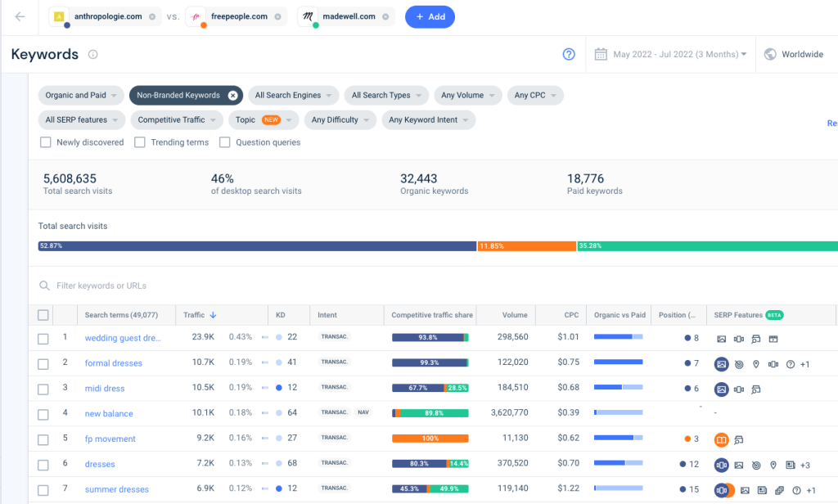Click the blue help question mark icon
The width and height of the screenshot is (838, 504).
click(x=569, y=53)
